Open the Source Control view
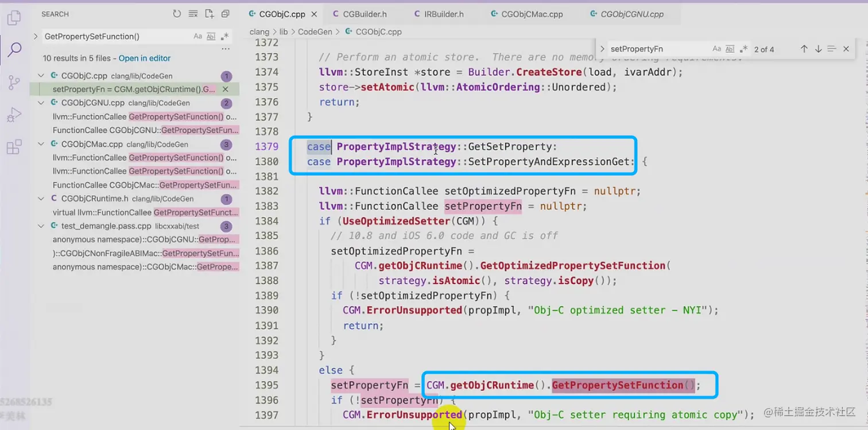868x430 pixels. coord(14,82)
